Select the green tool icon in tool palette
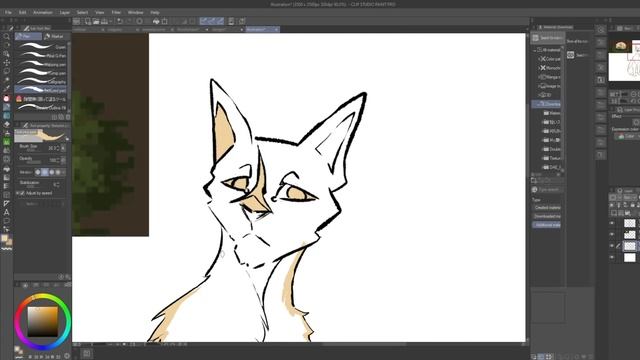The image size is (640, 360). pos(7,142)
